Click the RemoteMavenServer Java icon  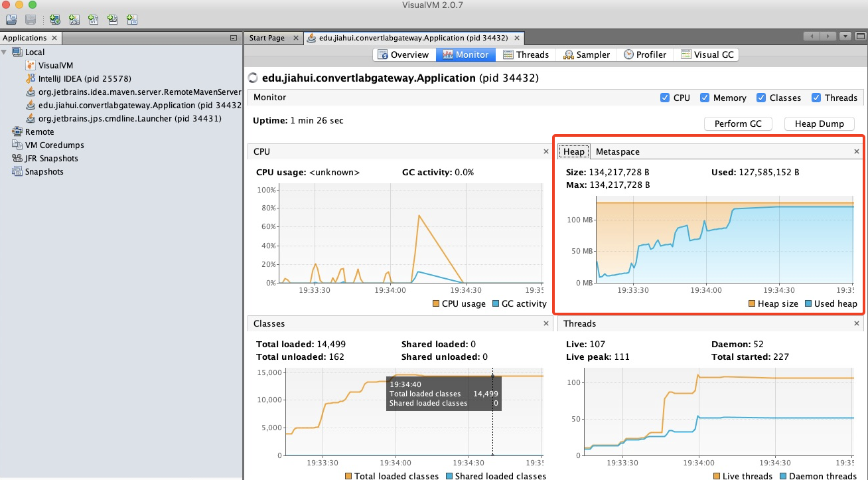point(31,92)
